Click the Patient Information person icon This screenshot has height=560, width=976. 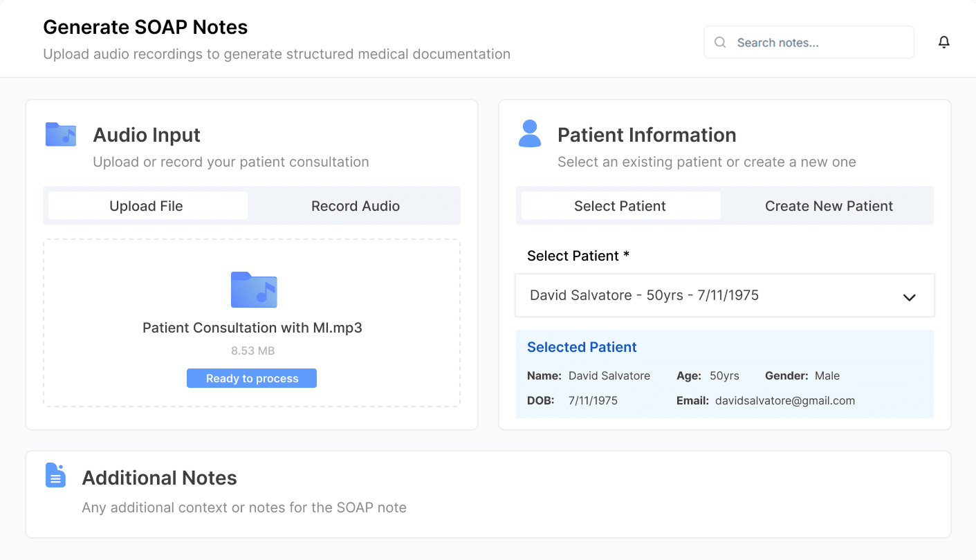529,134
